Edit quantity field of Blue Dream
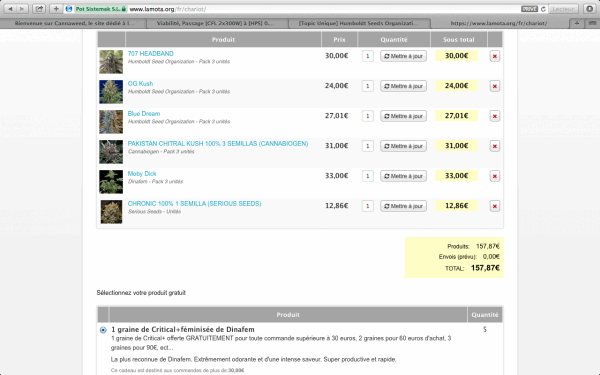 (368, 116)
